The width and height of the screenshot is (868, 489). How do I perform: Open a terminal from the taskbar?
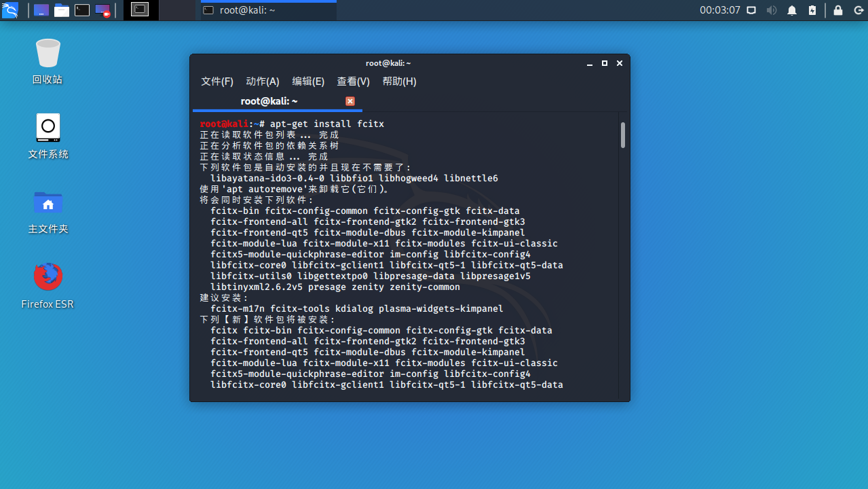click(81, 10)
